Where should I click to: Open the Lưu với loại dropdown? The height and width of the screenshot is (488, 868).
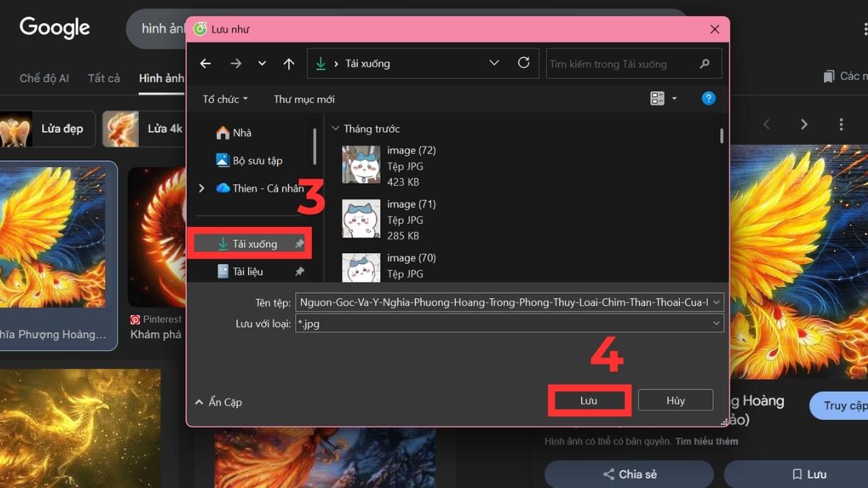[x=509, y=324]
